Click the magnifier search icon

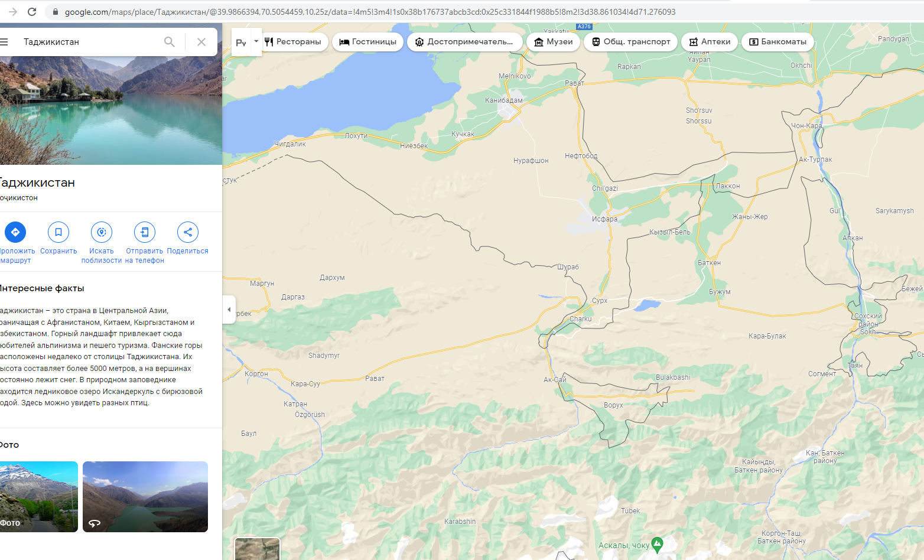click(170, 42)
